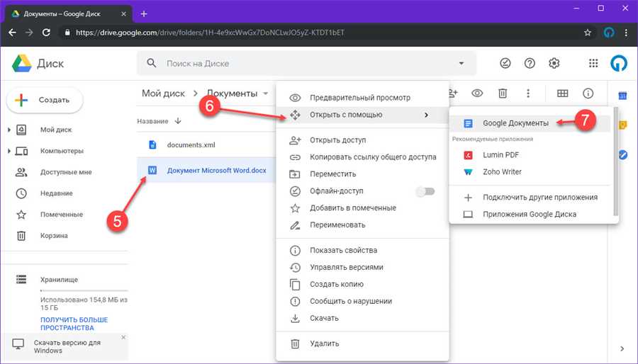The width and height of the screenshot is (638, 364).
Task: Expand the Мой диск tree node
Action: [x=9, y=130]
